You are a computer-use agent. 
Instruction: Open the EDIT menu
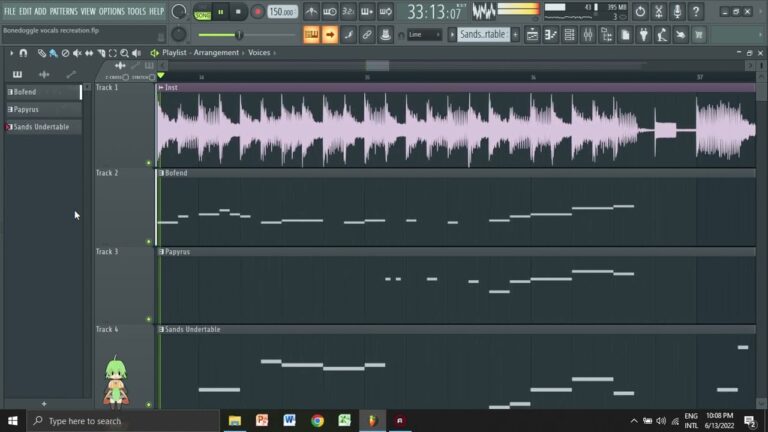point(25,11)
